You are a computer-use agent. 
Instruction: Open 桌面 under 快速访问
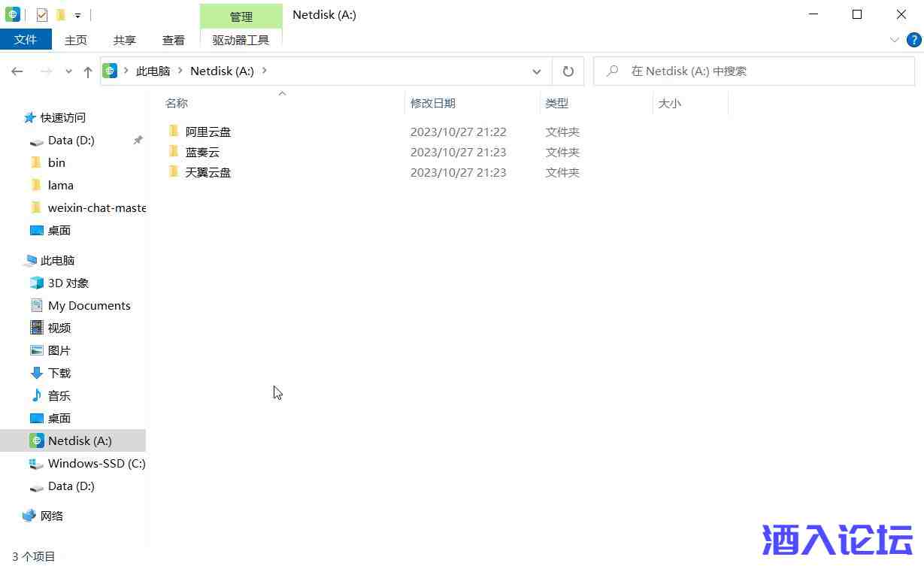[x=59, y=230]
